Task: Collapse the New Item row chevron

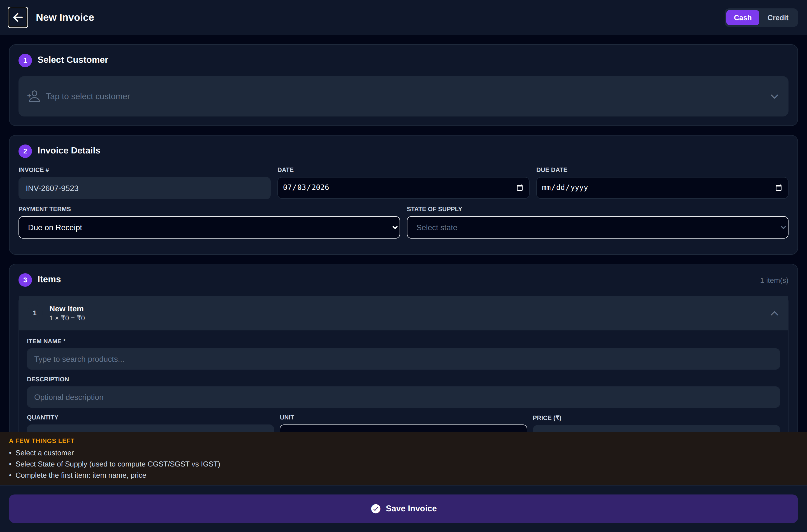Action: pyautogui.click(x=774, y=313)
